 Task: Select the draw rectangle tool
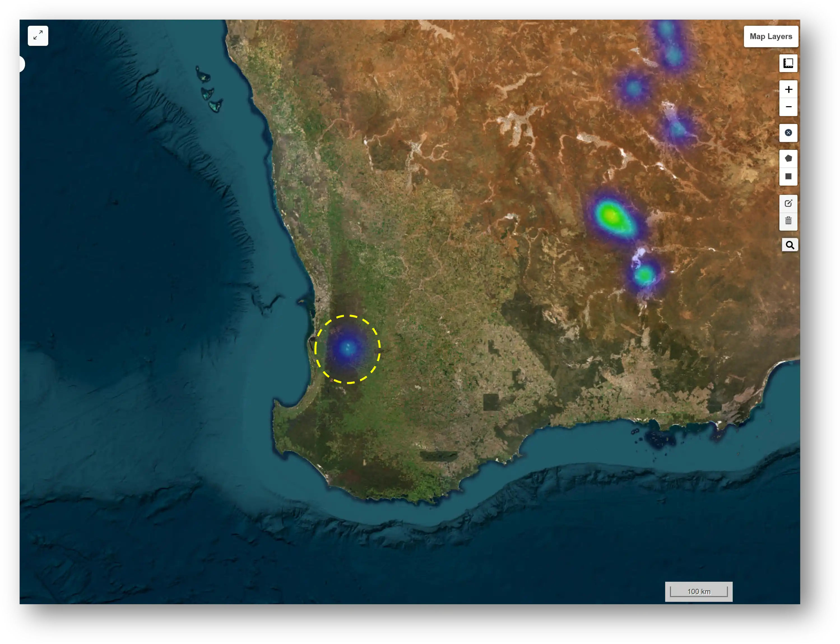(788, 176)
